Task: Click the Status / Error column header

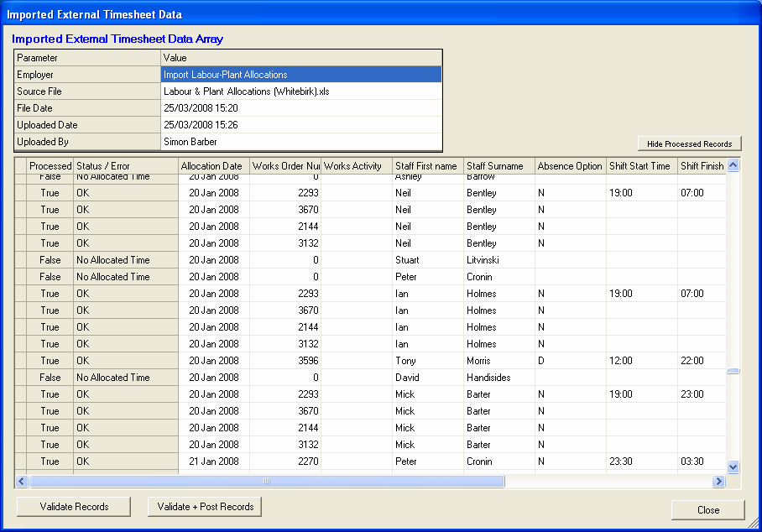Action: click(126, 166)
